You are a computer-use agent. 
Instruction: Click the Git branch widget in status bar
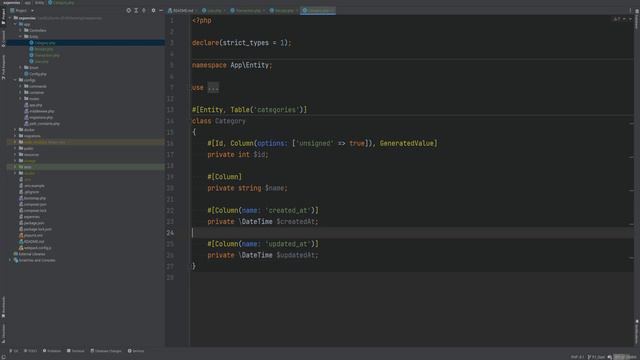[596, 357]
